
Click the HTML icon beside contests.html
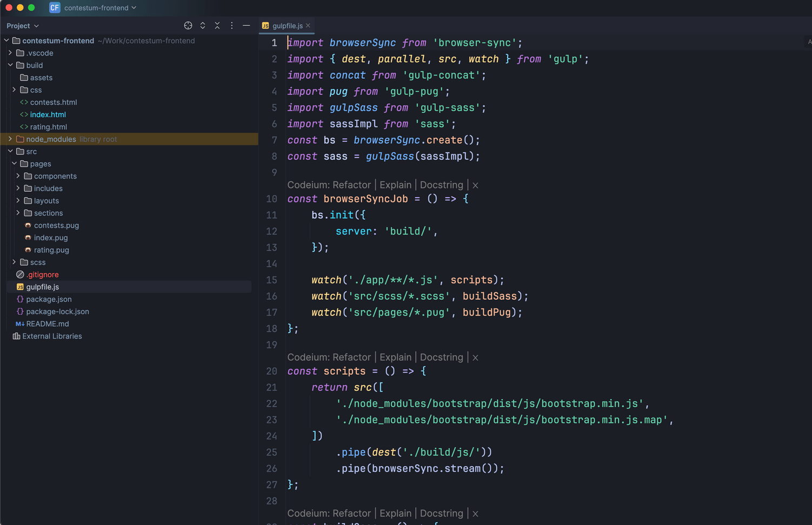[x=24, y=102]
